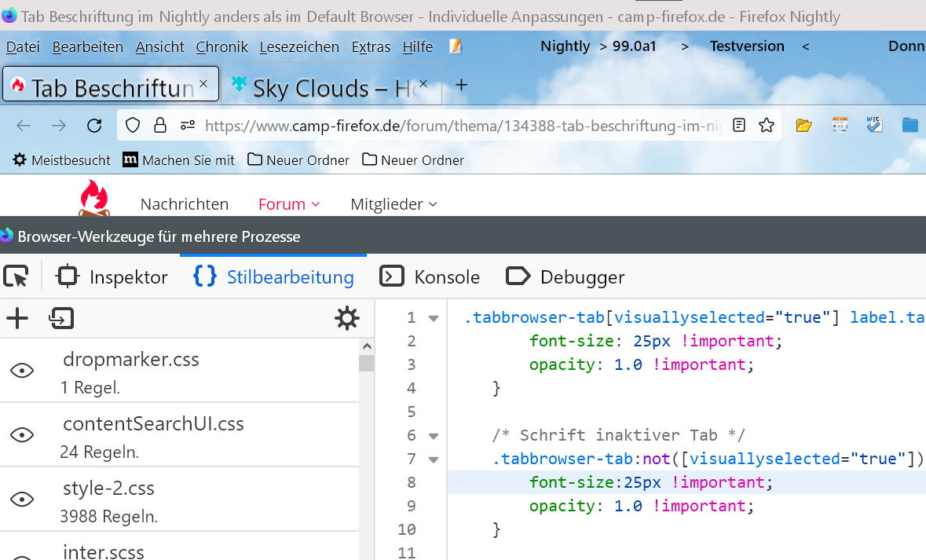Toggle visibility of contentSearchUI.css stylesheet
This screenshot has height=560, width=926.
22,435
